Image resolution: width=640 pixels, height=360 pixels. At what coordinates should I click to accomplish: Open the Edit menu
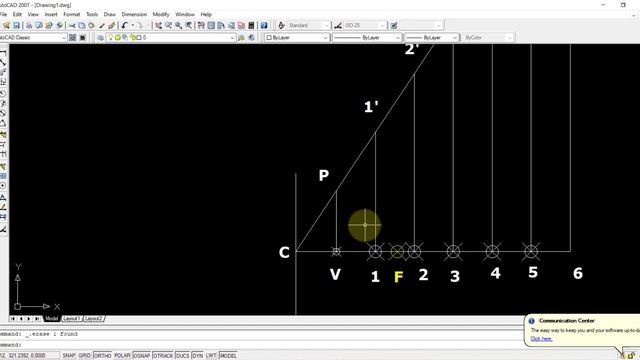(x=17, y=14)
